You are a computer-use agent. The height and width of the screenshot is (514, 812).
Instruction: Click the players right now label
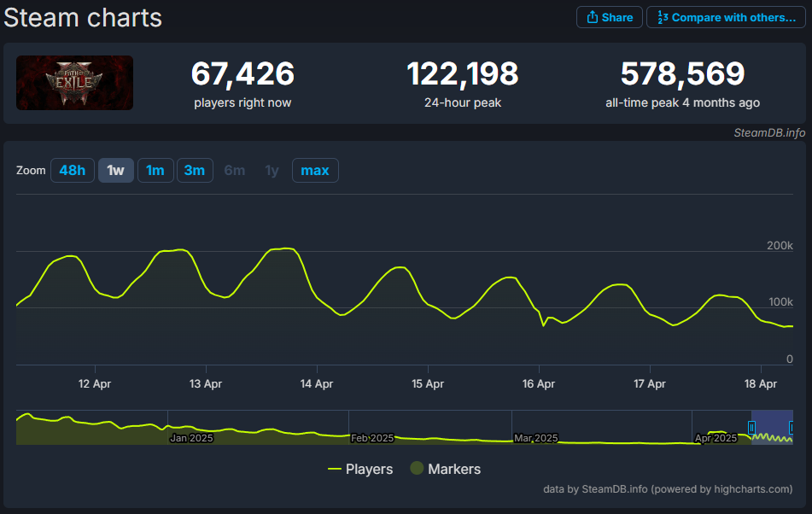click(242, 102)
